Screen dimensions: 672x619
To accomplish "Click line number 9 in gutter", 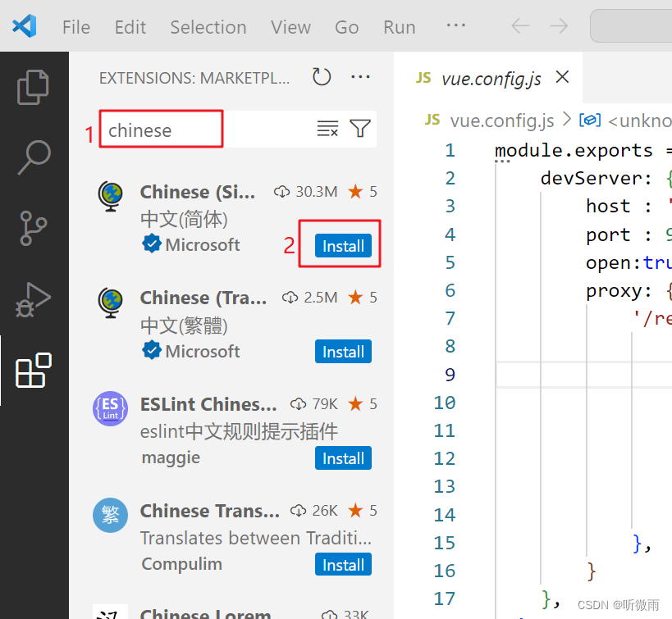I will tap(450, 375).
